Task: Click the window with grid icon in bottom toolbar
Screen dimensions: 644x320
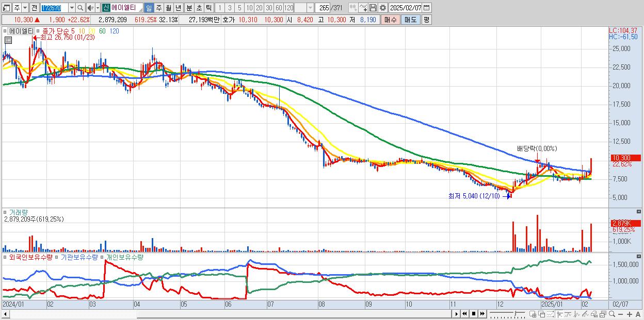Action: click(x=533, y=314)
